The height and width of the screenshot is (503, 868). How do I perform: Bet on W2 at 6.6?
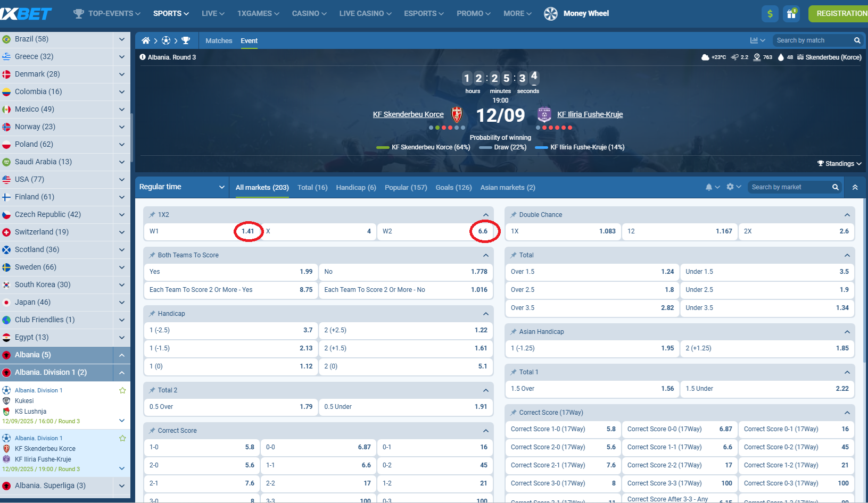(435, 231)
